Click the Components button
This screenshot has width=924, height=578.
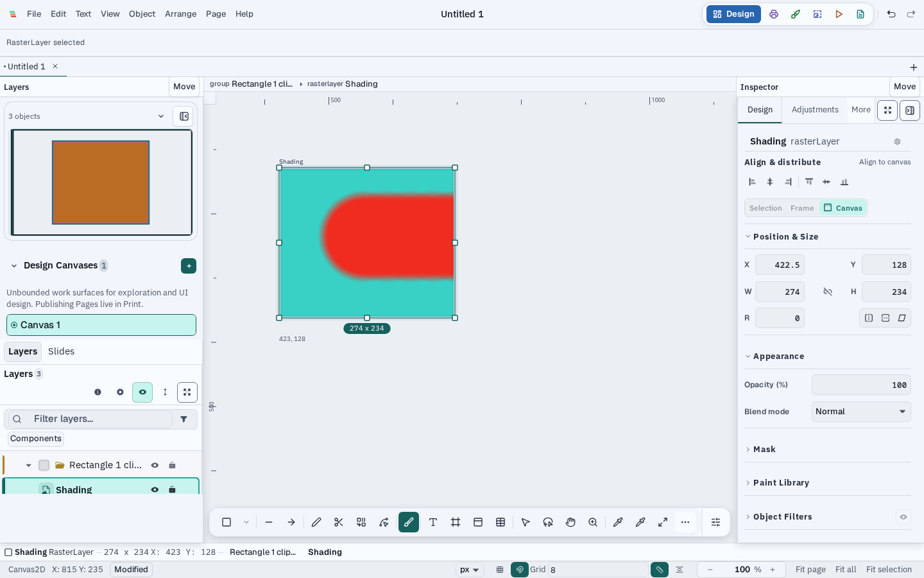[x=36, y=439]
